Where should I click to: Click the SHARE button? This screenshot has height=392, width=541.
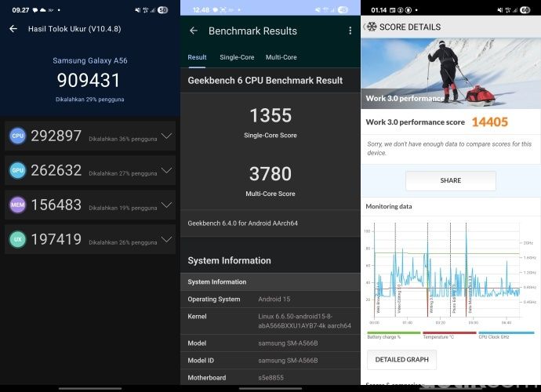click(451, 180)
